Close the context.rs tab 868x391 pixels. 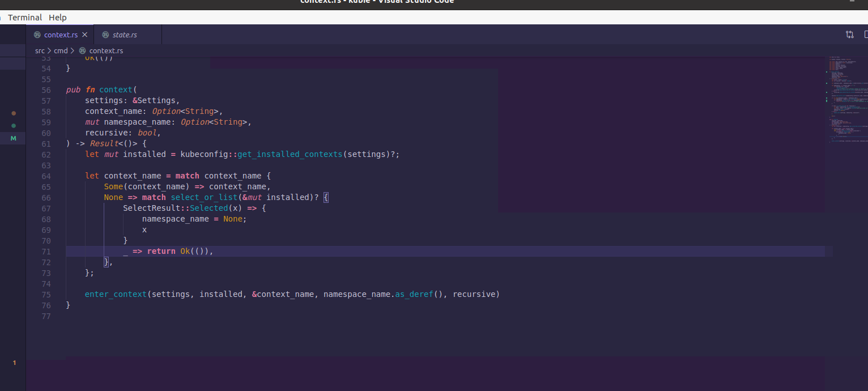tap(85, 35)
